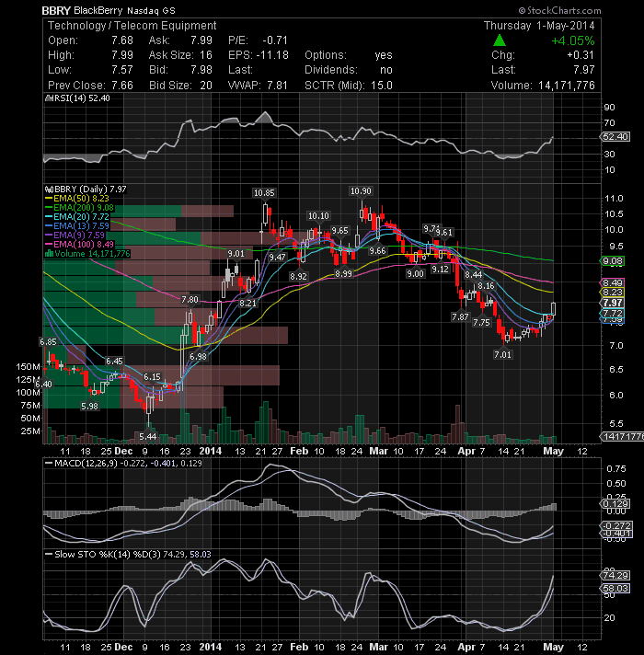Click the 9.65 price annotation
Image resolution: width=644 pixels, height=655 pixels.
click(x=339, y=231)
